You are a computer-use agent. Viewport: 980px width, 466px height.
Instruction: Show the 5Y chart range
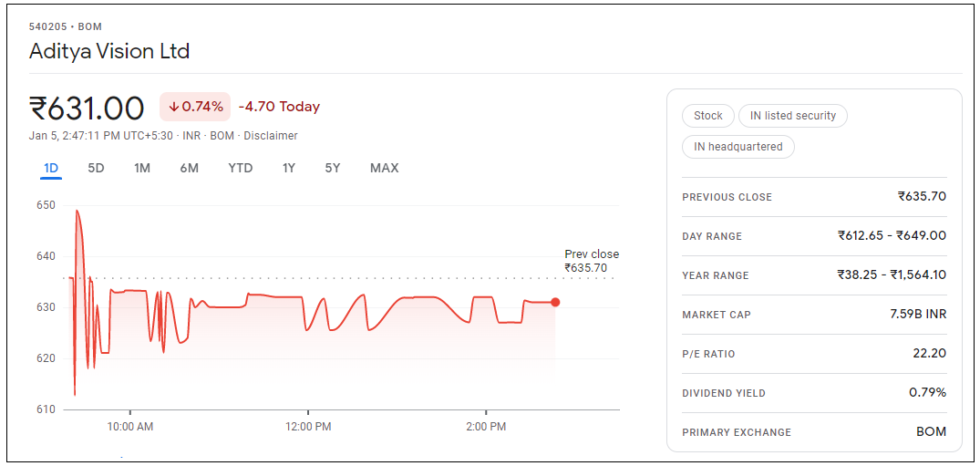[x=333, y=169]
